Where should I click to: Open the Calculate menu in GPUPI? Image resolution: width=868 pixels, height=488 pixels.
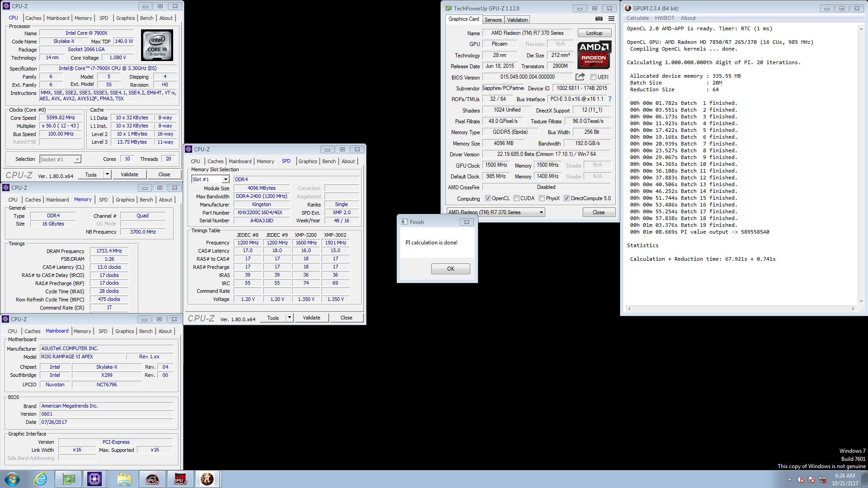coord(637,18)
